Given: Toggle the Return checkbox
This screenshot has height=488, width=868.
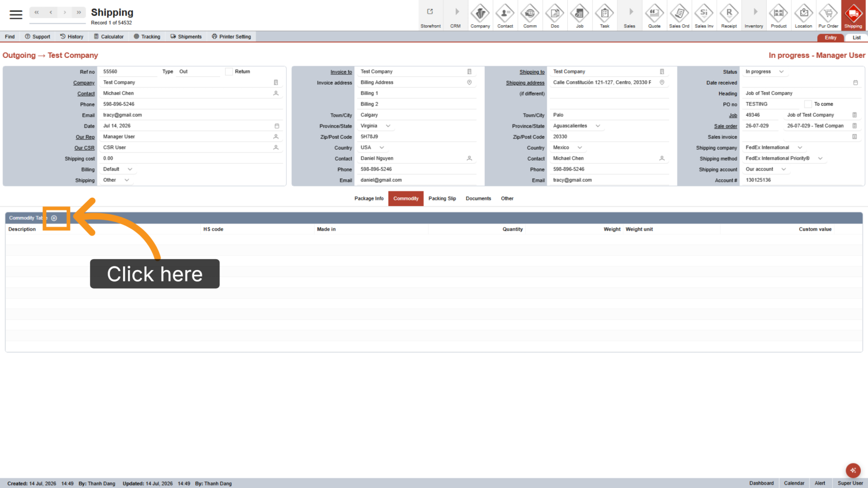Looking at the screenshot, I should click(229, 72).
